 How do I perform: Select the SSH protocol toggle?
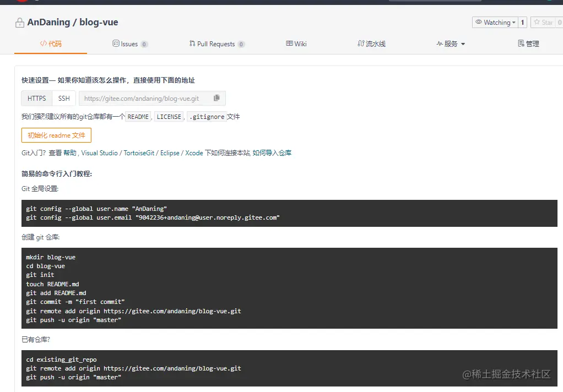(x=64, y=99)
